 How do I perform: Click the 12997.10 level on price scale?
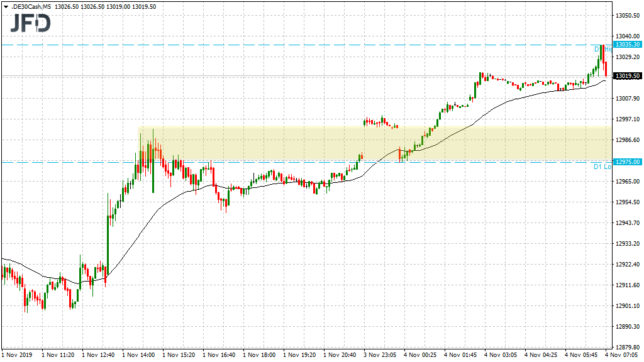tap(627, 119)
